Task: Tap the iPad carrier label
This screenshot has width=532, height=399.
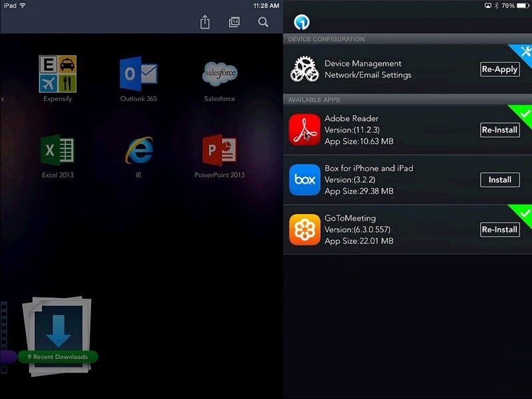Action: click(x=10, y=6)
